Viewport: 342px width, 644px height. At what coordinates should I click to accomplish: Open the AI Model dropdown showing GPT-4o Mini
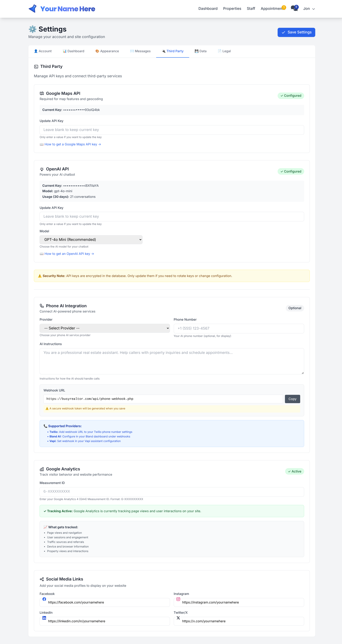pyautogui.click(x=91, y=239)
